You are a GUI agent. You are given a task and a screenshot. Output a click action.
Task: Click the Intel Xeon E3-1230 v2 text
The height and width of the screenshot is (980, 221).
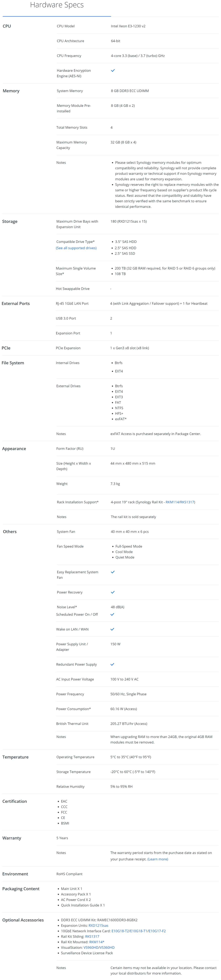click(128, 26)
